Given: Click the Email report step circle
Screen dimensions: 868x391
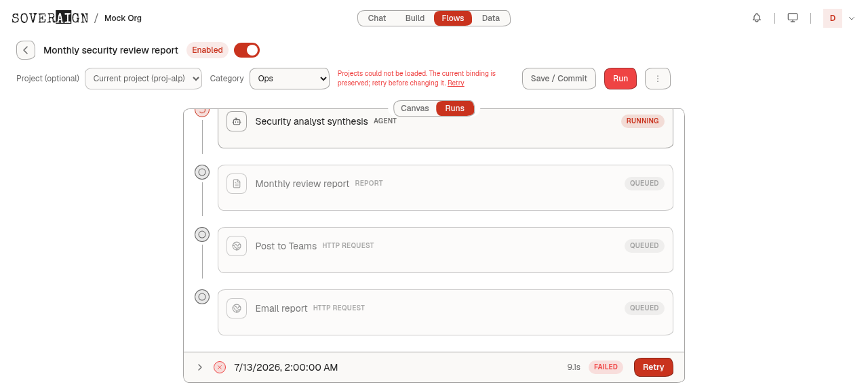Looking at the screenshot, I should coord(202,297).
